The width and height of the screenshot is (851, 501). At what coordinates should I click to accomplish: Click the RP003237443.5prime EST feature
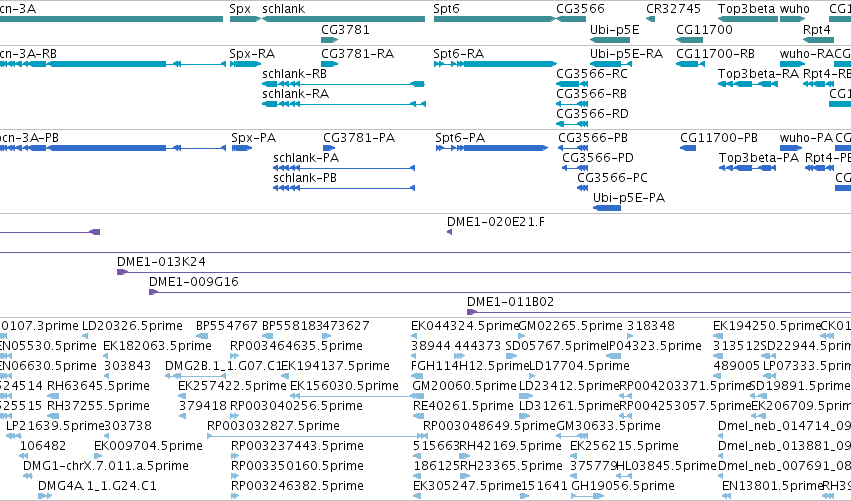coord(234,456)
